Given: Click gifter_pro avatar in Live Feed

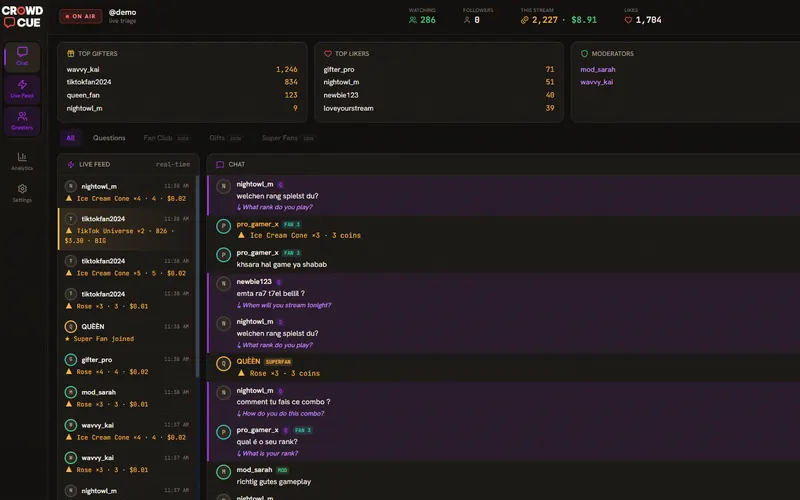Looking at the screenshot, I should (x=70, y=360).
